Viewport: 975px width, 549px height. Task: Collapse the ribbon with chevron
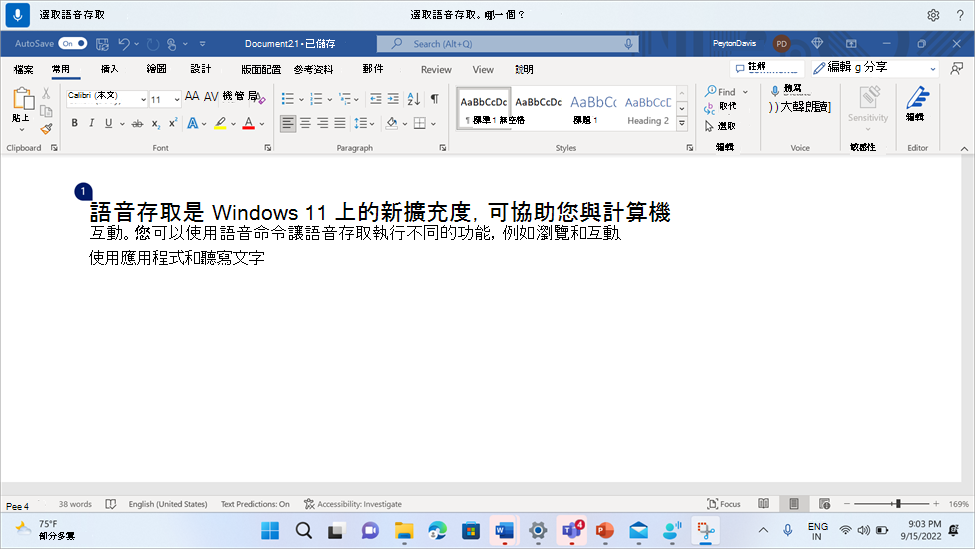point(964,149)
